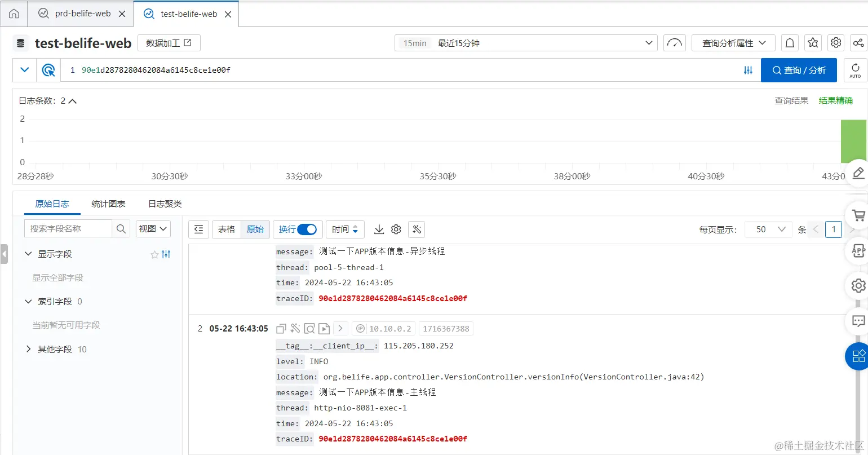The height and width of the screenshot is (455, 868).
Task: Open the 视图 dropdown
Action: (153, 228)
